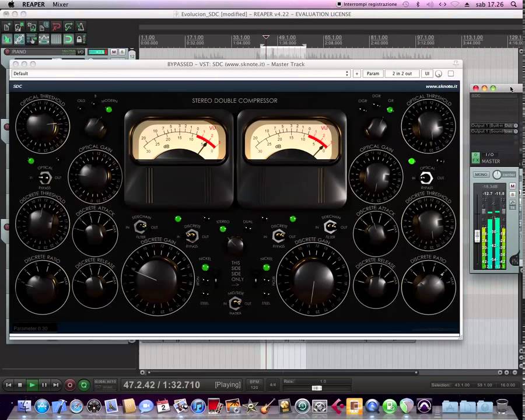Click the left DISCRETE GAIN large knob

[x=157, y=279]
